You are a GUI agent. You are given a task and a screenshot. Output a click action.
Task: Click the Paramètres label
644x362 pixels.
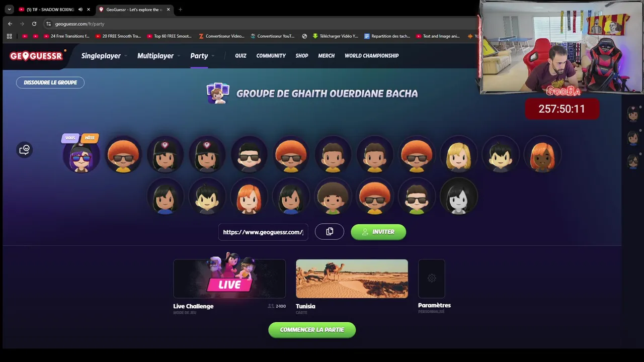pyautogui.click(x=434, y=305)
